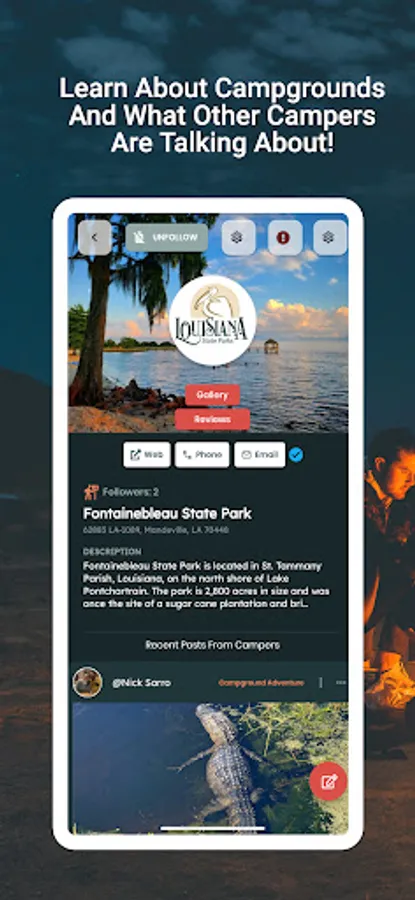This screenshot has height=900, width=415.
Task: Select the Campground Adventure post tag
Action: tap(261, 683)
